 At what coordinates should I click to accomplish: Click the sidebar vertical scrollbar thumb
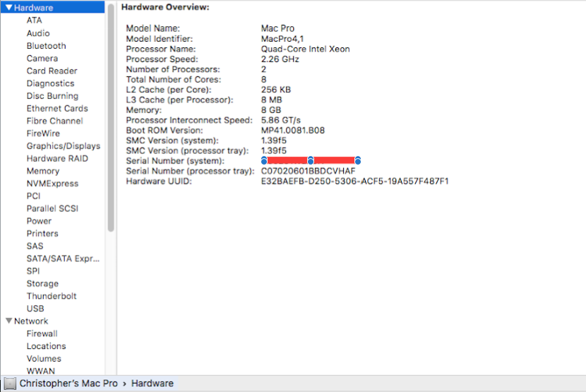click(111, 118)
